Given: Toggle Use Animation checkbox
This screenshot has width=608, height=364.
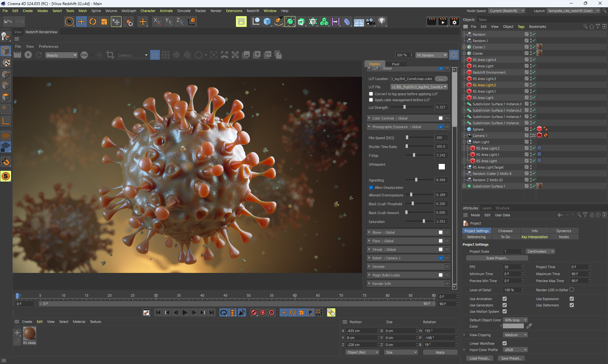Looking at the screenshot, I should (504, 299).
